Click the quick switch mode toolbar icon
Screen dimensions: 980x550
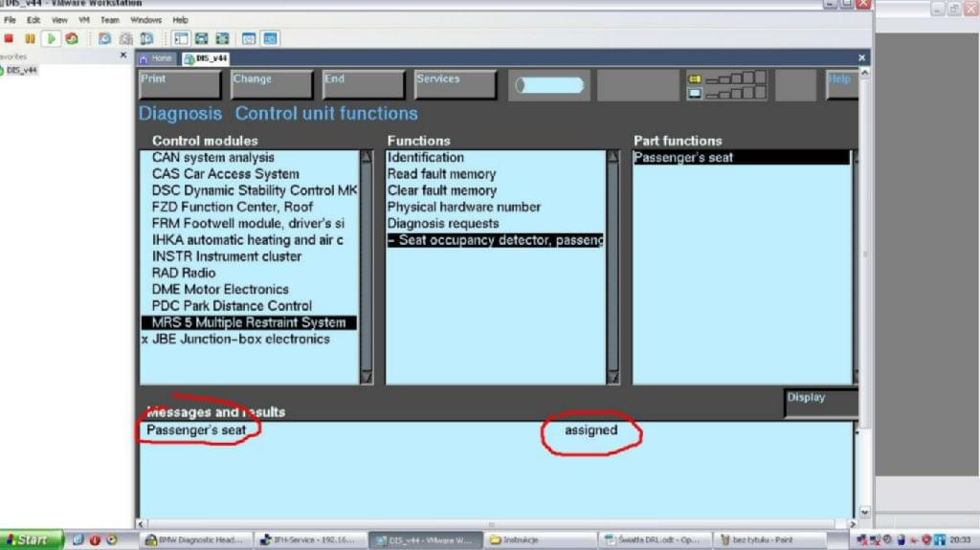pyautogui.click(x=222, y=39)
